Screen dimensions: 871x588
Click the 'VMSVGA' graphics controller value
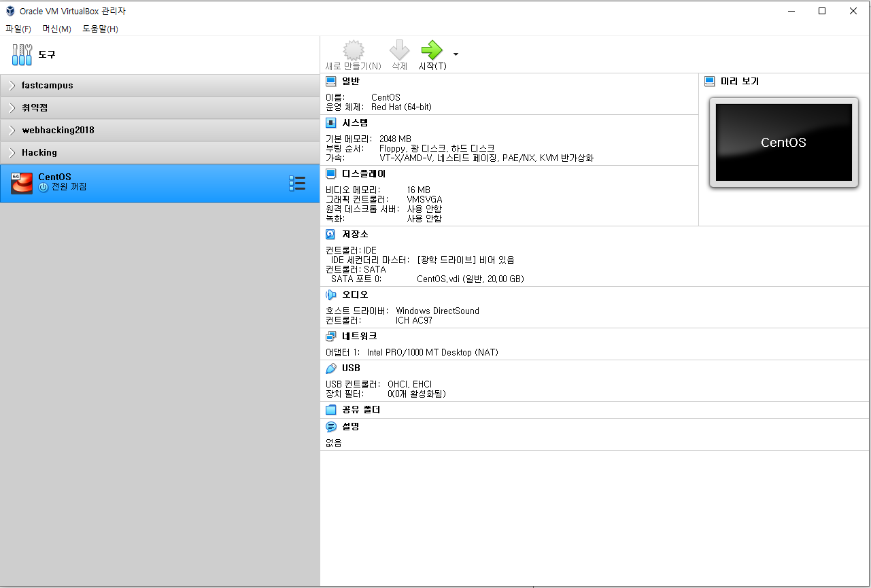(424, 199)
